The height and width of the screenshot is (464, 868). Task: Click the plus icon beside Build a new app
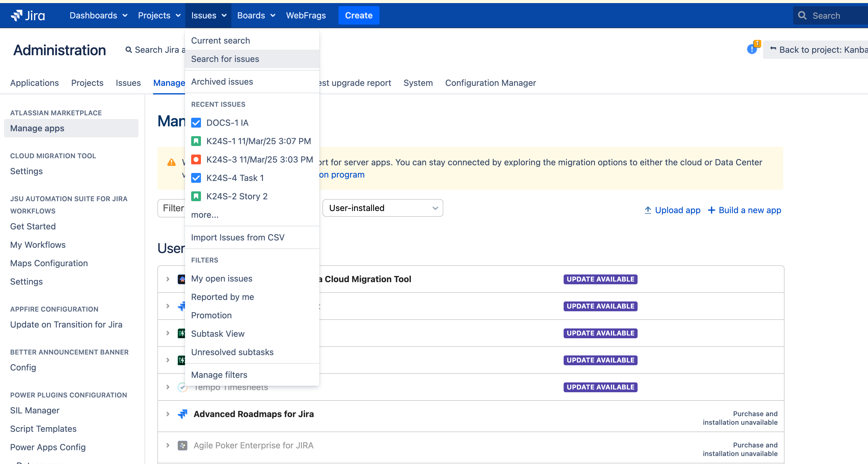[711, 210]
